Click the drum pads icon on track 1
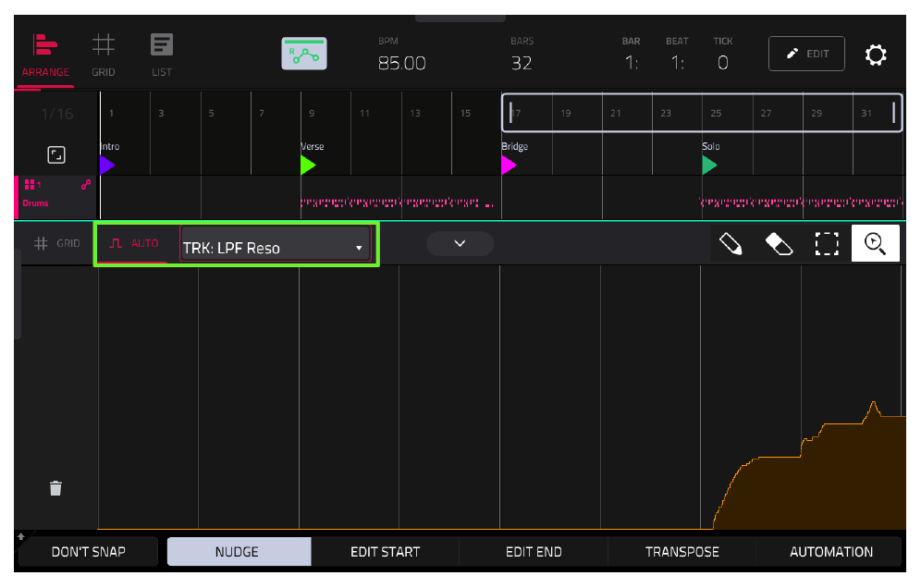The image size is (921, 588). click(x=30, y=185)
